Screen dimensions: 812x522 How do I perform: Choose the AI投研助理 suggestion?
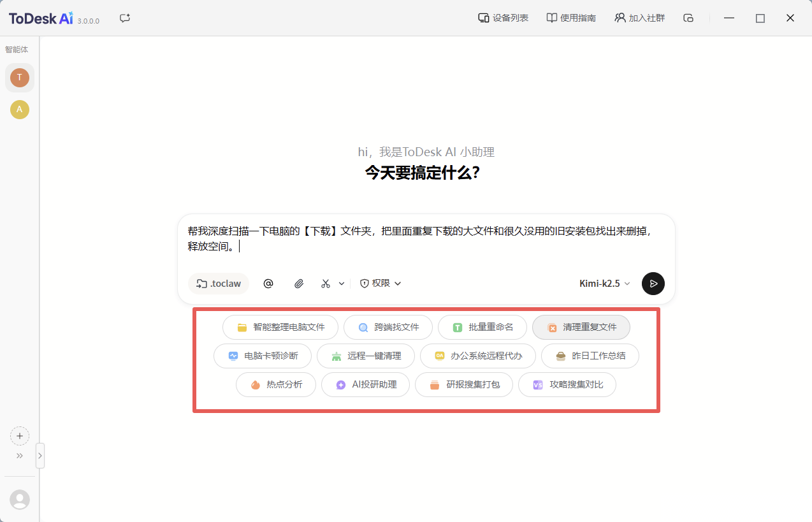[x=366, y=384]
